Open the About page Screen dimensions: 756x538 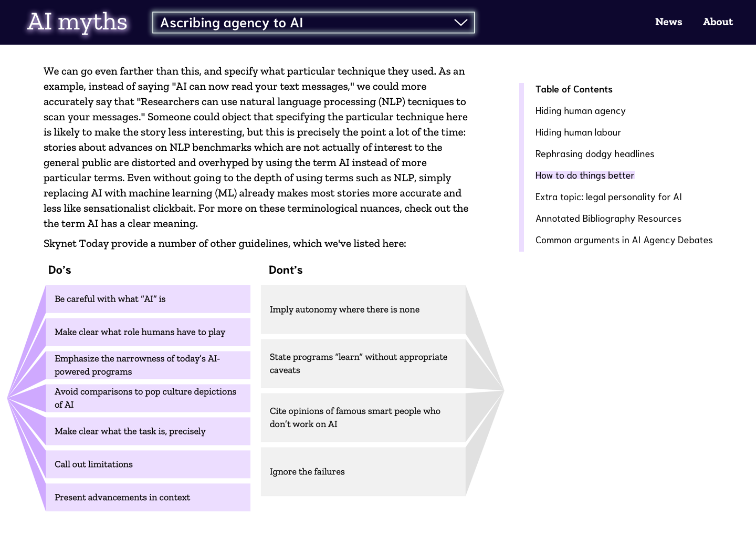point(718,22)
